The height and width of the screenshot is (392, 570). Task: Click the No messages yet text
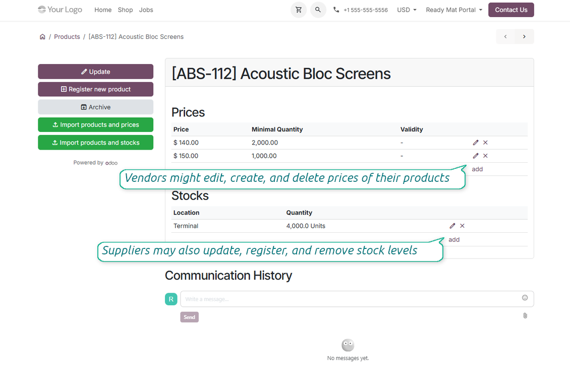tap(348, 358)
